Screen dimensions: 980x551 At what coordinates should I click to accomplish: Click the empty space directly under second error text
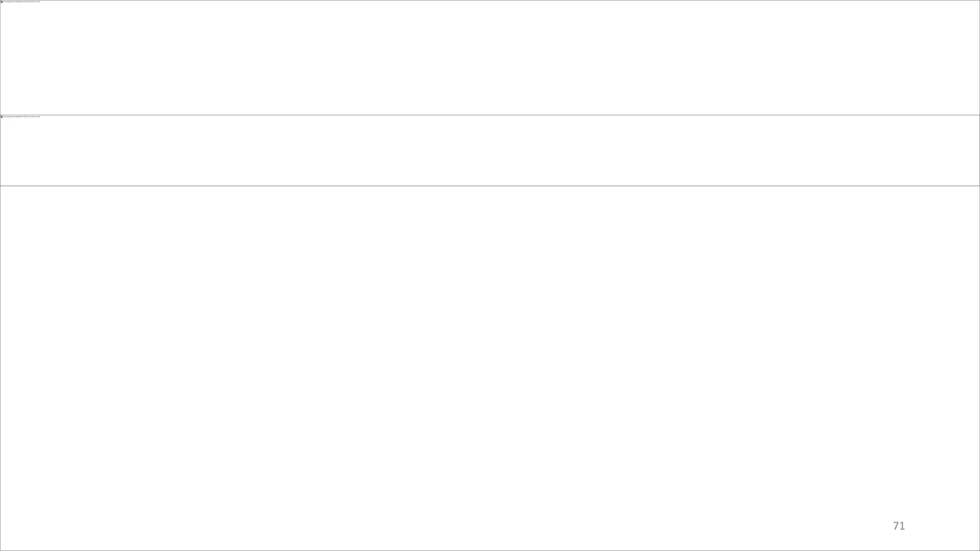coord(22,129)
